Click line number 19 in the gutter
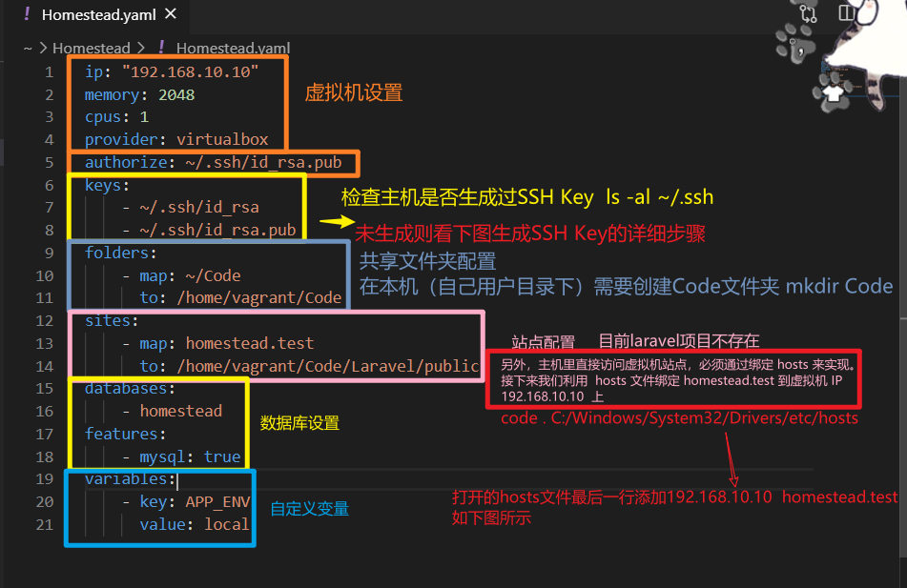The height and width of the screenshot is (588, 907). tap(45, 478)
